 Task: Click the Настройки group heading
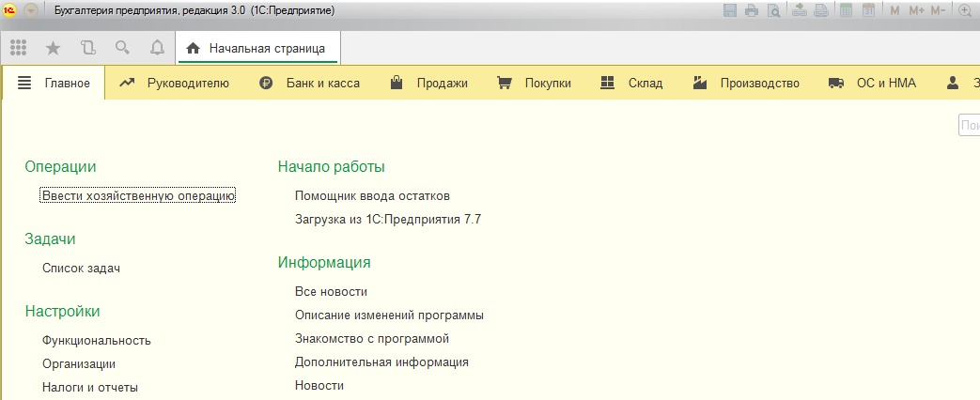tap(63, 311)
